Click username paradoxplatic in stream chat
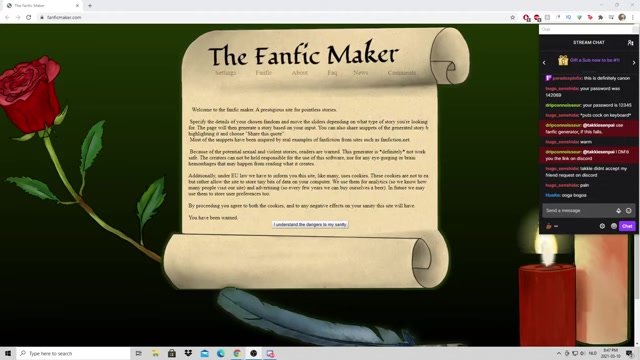 (567, 78)
